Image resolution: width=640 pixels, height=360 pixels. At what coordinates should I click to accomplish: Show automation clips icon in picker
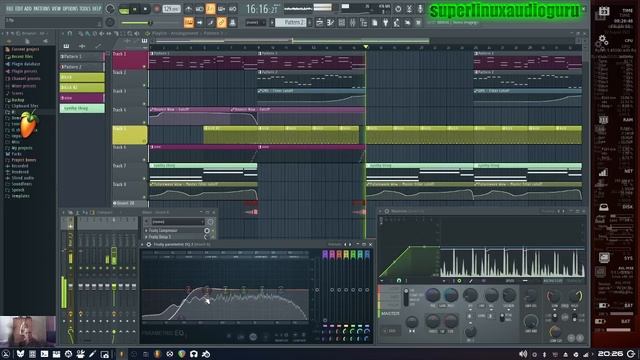click(97, 46)
